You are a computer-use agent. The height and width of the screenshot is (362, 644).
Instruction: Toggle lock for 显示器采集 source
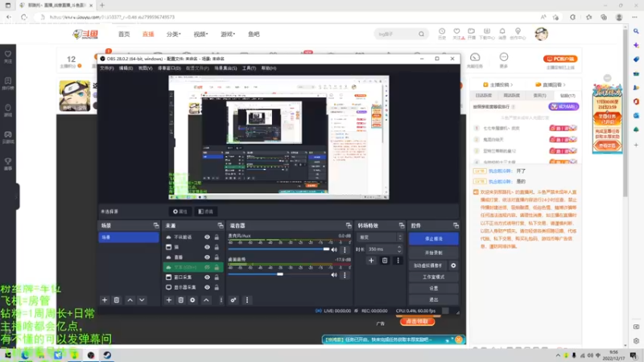pos(217,287)
